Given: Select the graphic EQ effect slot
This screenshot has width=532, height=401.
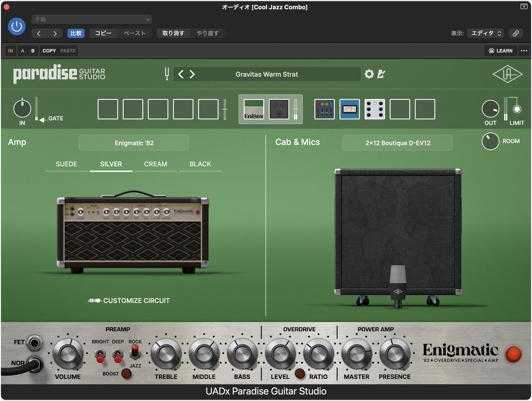Looking at the screenshot, I should [x=325, y=109].
